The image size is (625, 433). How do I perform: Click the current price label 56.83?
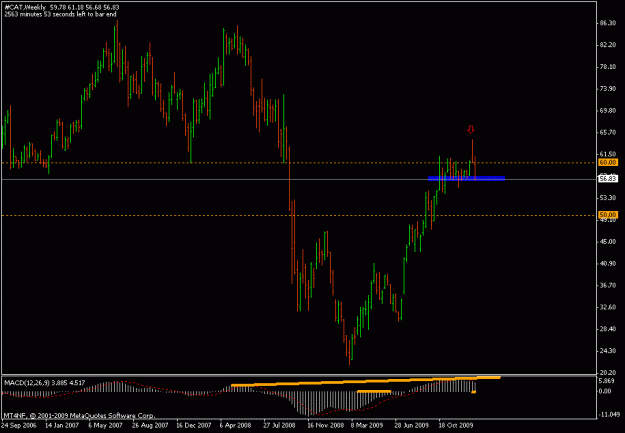pos(608,179)
